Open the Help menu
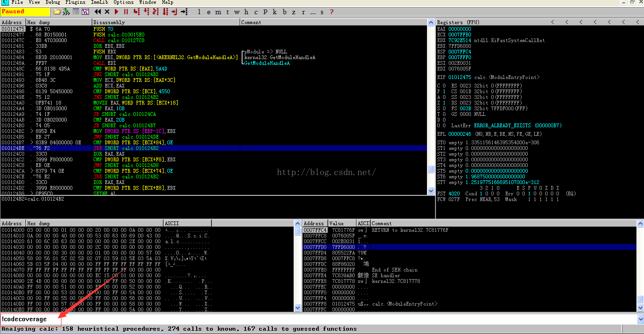 click(167, 2)
